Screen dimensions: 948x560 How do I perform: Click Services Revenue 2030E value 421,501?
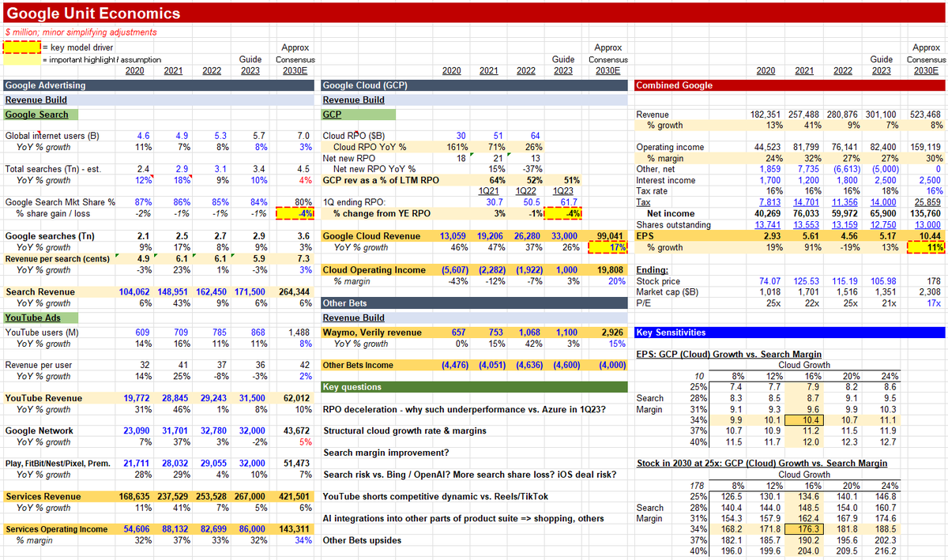click(295, 496)
